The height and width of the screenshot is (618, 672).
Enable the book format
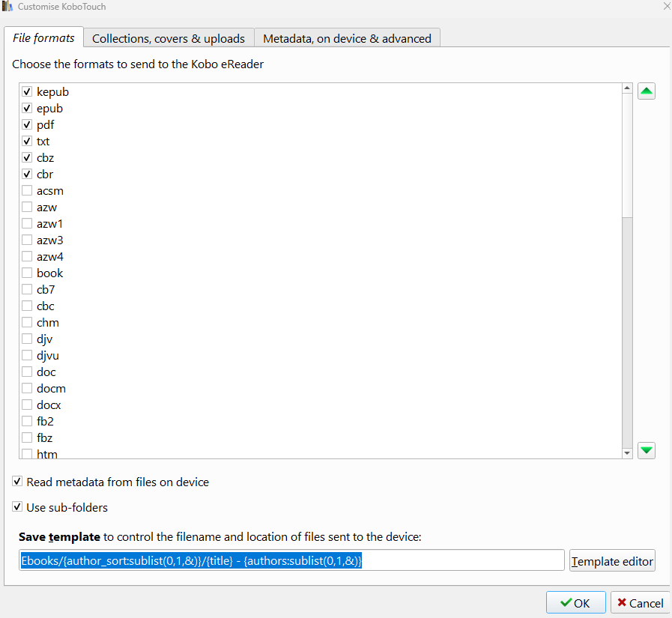tap(27, 273)
